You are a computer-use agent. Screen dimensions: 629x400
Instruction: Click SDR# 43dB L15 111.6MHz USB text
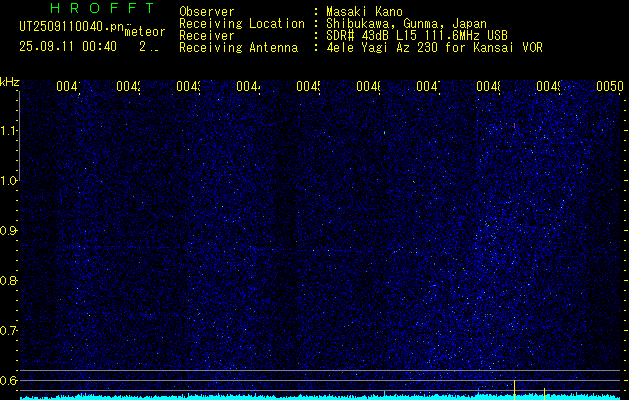(x=417, y=36)
